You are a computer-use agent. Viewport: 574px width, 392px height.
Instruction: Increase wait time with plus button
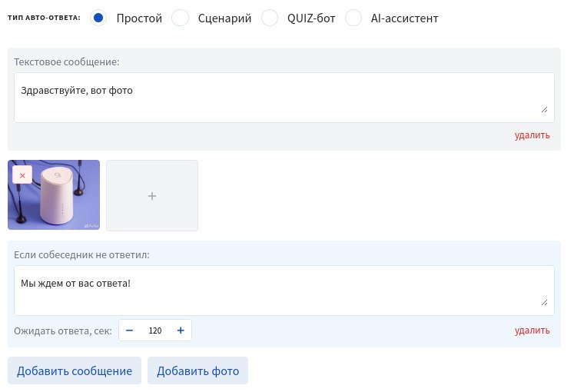pyautogui.click(x=181, y=331)
